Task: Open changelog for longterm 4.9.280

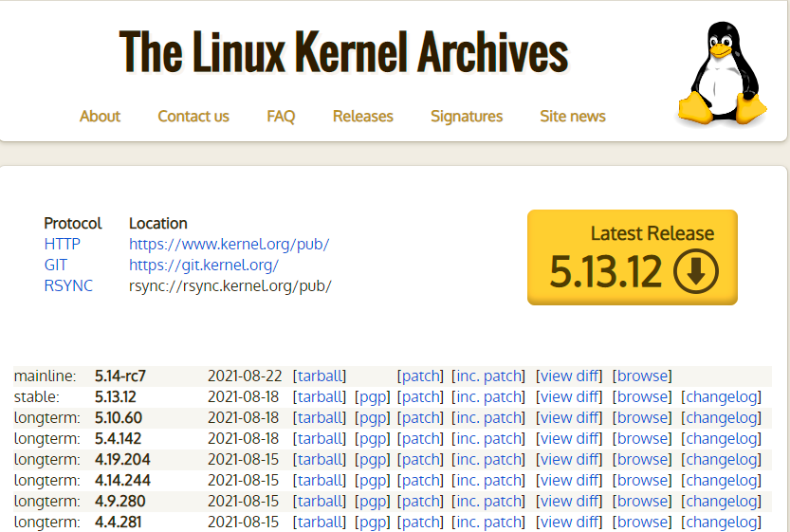Action: pyautogui.click(x=721, y=502)
